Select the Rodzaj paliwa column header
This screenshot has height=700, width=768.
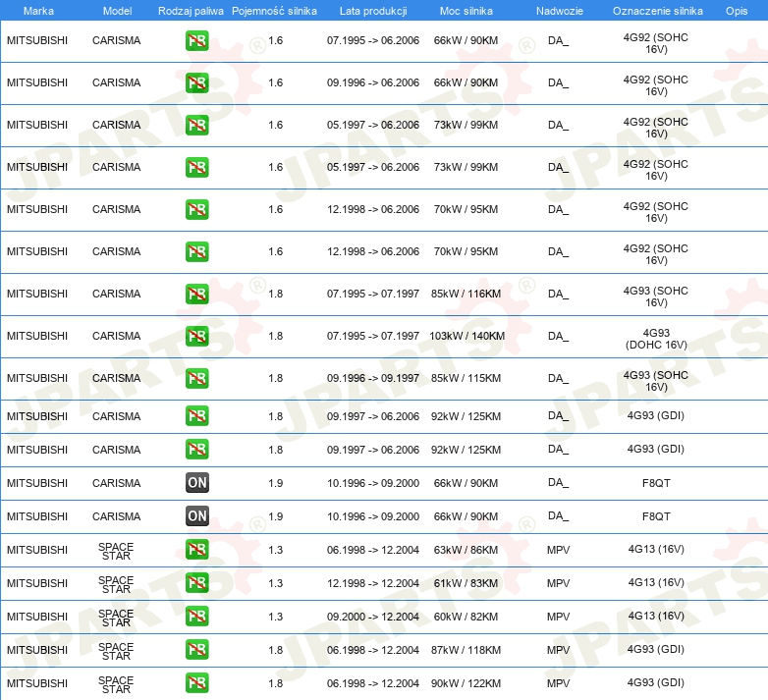191,11
